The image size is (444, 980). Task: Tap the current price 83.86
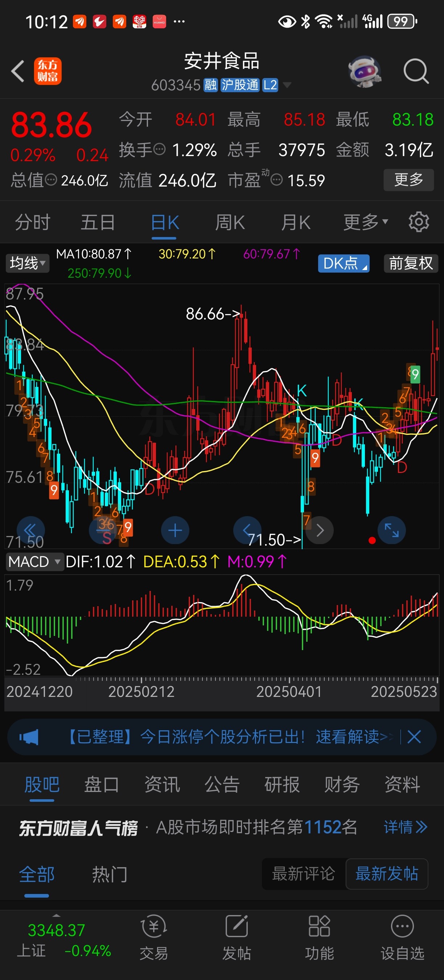[x=51, y=125]
